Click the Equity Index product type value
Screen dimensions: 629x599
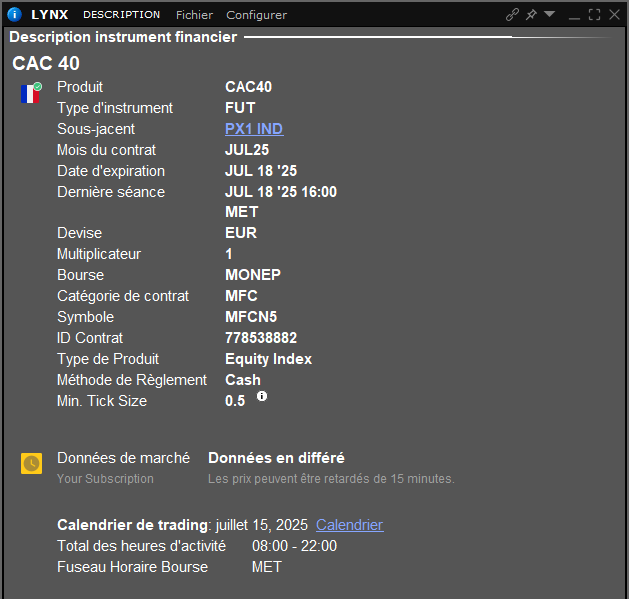pyautogui.click(x=268, y=359)
